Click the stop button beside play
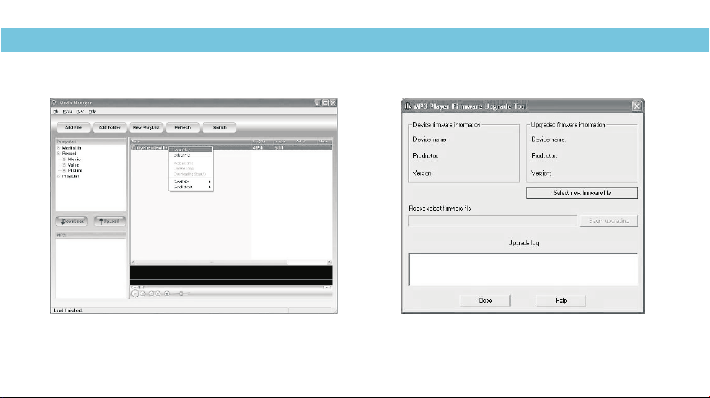 click(143, 293)
